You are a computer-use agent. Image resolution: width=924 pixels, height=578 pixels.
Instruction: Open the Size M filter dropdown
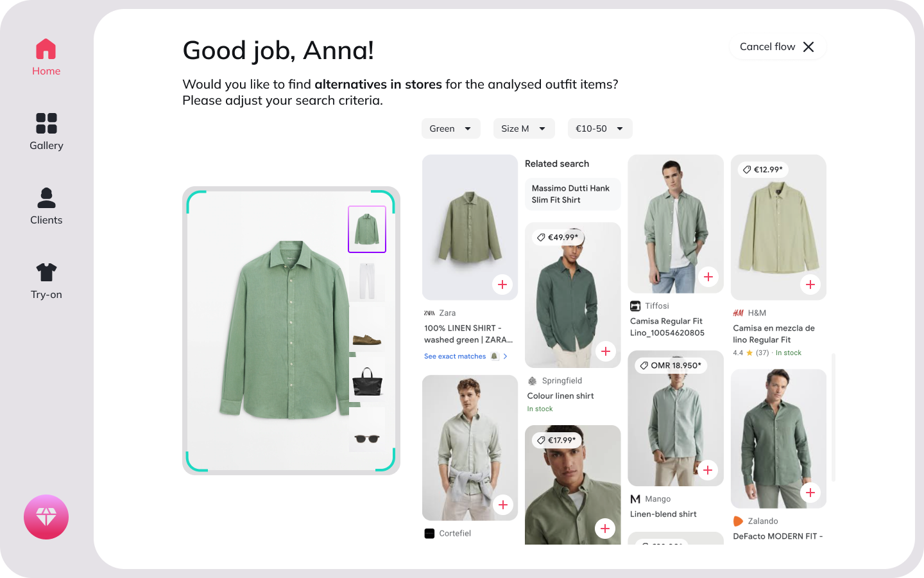pos(524,128)
